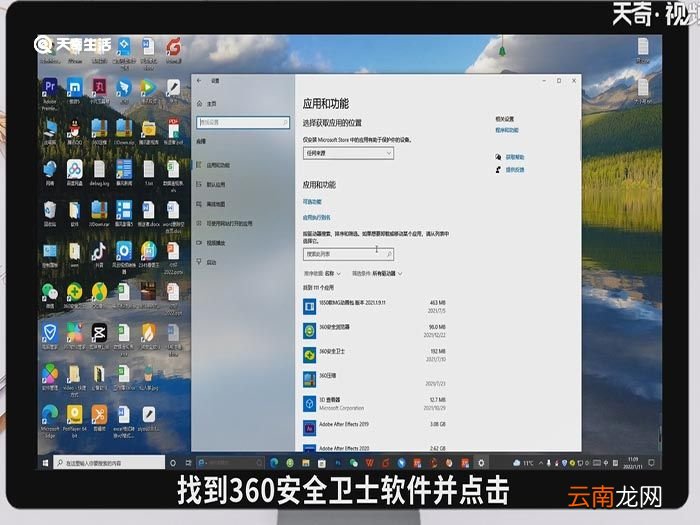This screenshot has width=700, height=525.
Task: Click the 获取帮助 link
Action: tap(515, 157)
